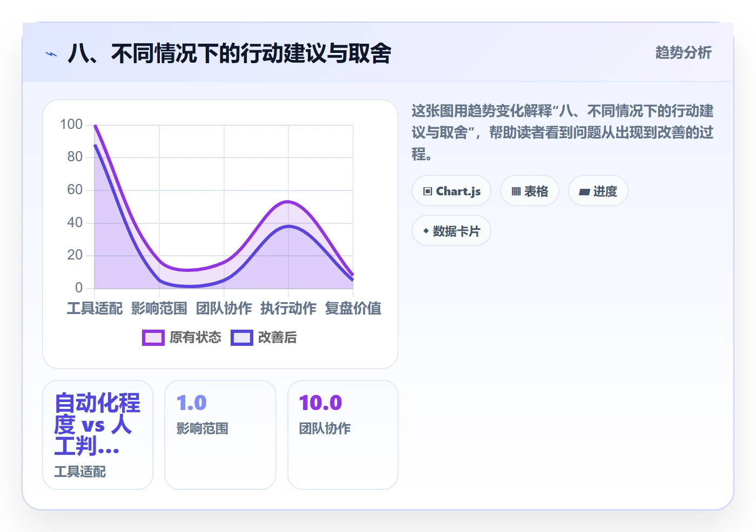Click the chart description paragraph text
This screenshot has width=756, height=532.
[563, 132]
